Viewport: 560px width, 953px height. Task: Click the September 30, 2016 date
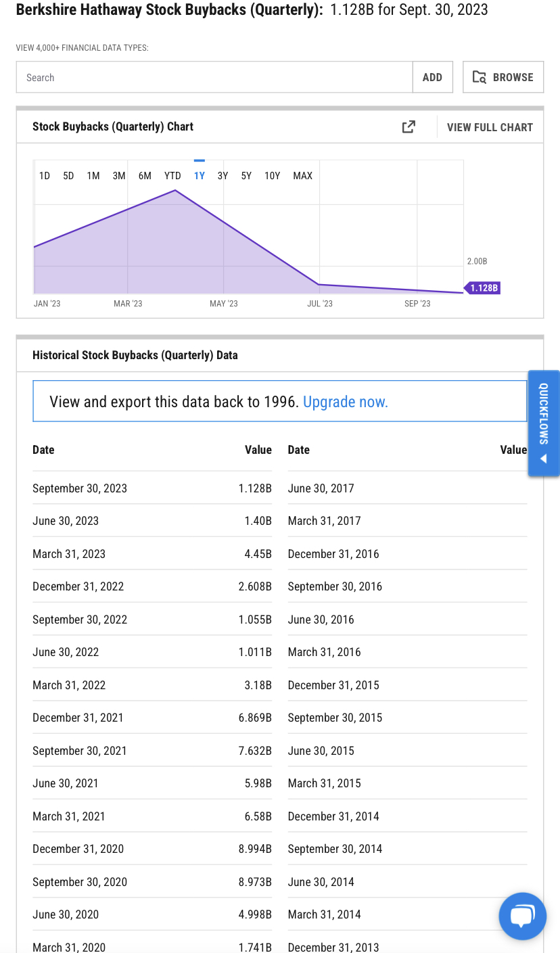[335, 586]
